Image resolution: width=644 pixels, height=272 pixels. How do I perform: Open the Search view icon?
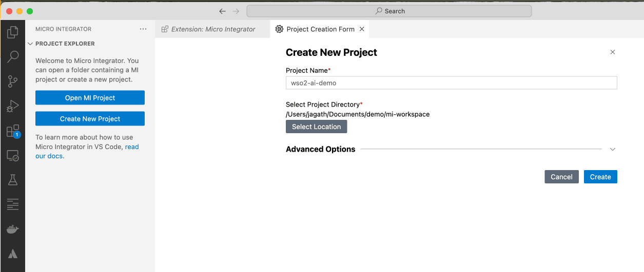tap(12, 56)
